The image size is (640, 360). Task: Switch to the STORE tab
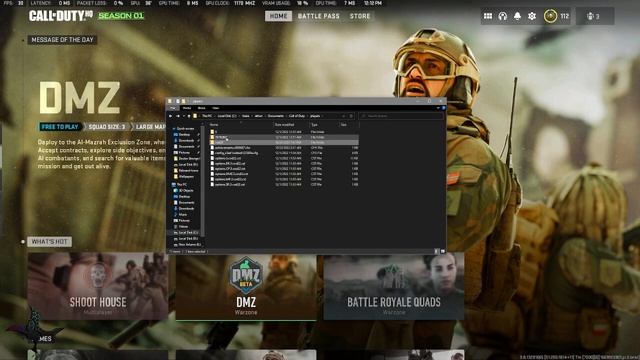(360, 16)
